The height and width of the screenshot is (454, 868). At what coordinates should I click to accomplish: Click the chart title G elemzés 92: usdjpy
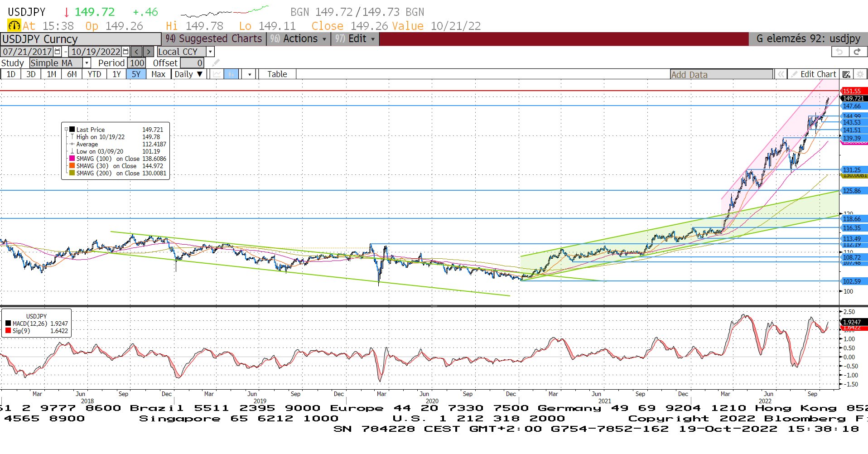[808, 39]
